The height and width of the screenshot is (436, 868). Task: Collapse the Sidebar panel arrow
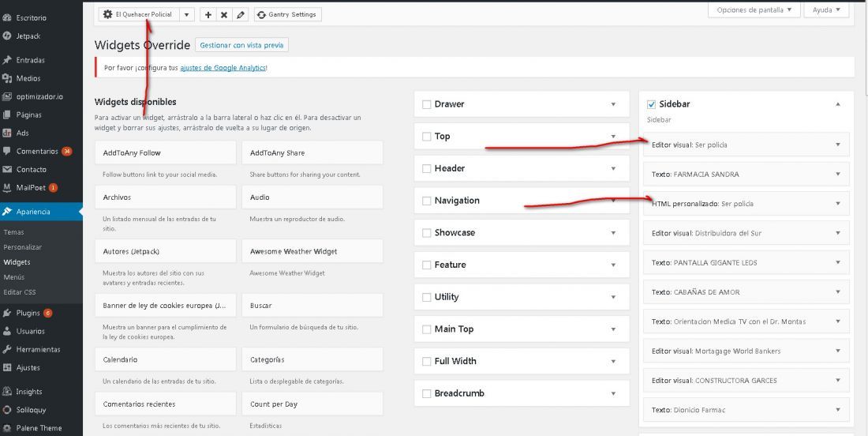coord(838,104)
